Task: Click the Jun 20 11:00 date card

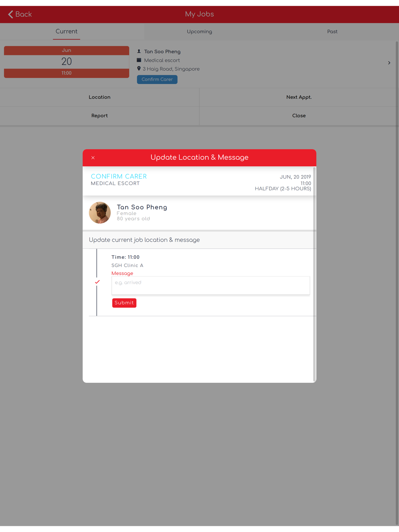Action: 67,62
